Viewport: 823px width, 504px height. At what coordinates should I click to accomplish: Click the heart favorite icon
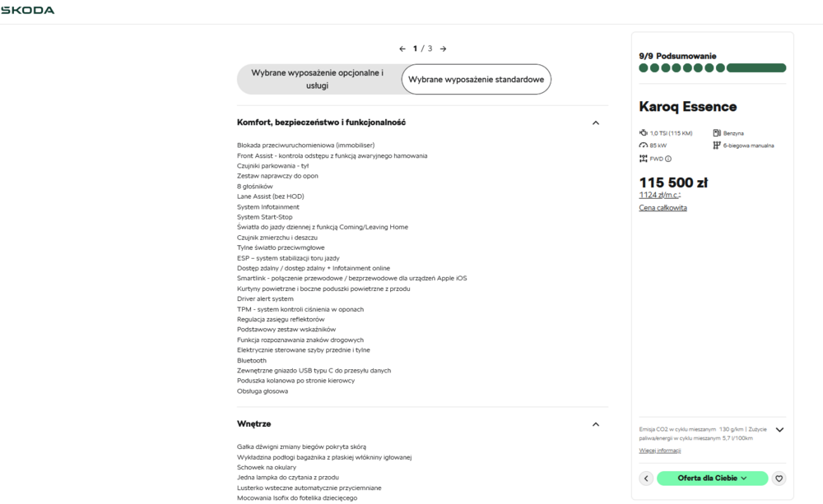coord(779,478)
